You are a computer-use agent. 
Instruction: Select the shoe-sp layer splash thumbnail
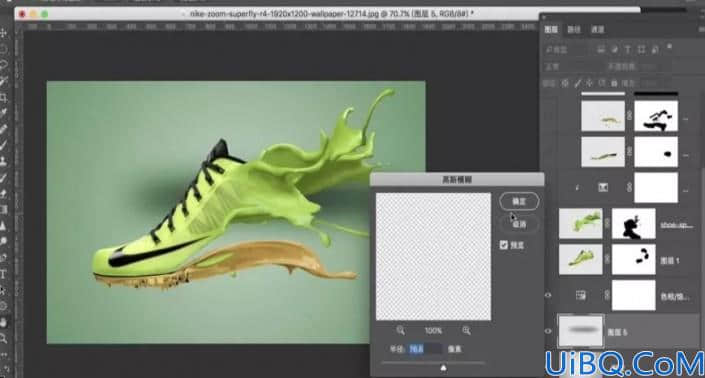click(580, 223)
